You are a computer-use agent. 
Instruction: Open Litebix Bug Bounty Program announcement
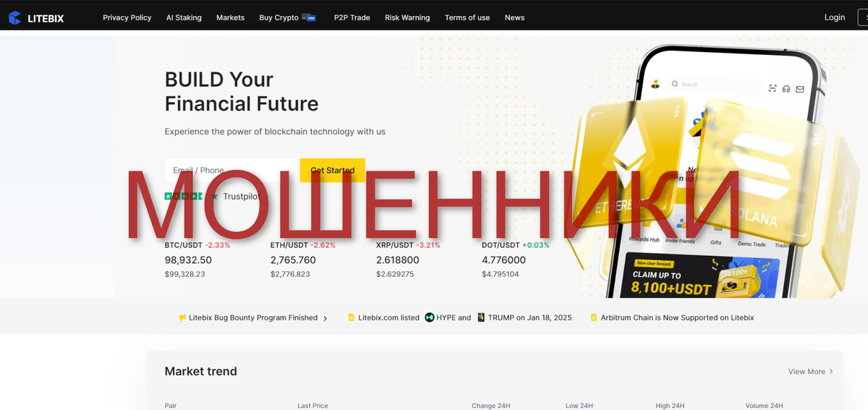[253, 317]
